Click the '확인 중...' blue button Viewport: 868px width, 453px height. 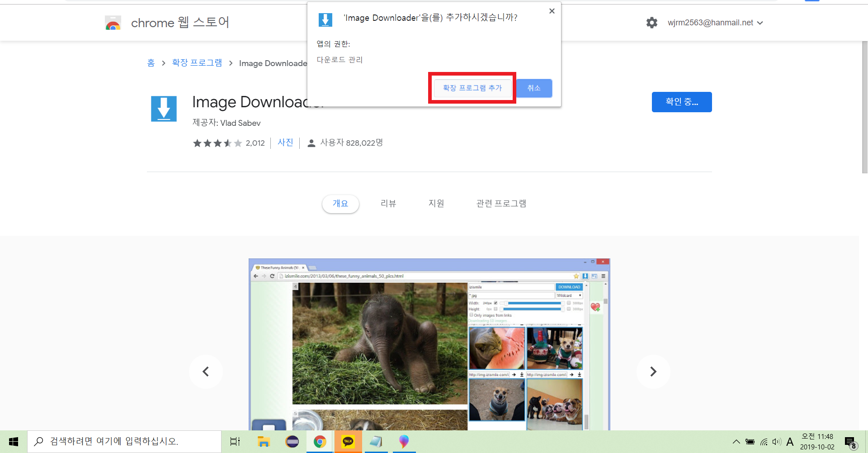pyautogui.click(x=682, y=102)
